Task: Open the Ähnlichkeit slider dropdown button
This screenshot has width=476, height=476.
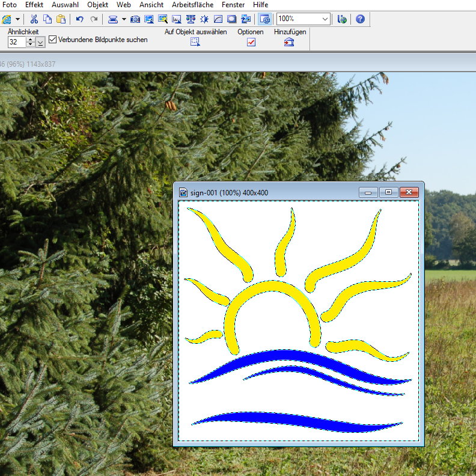Action: (40, 42)
